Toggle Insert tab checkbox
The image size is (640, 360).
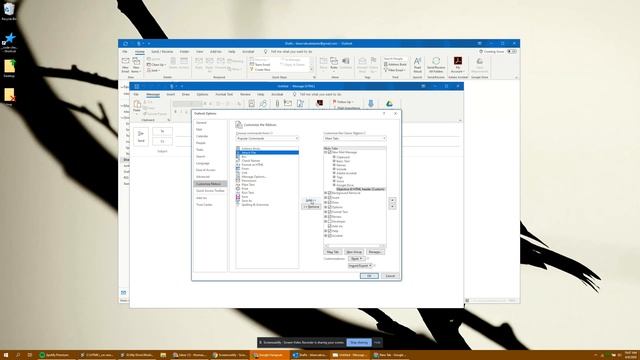tap(330, 198)
